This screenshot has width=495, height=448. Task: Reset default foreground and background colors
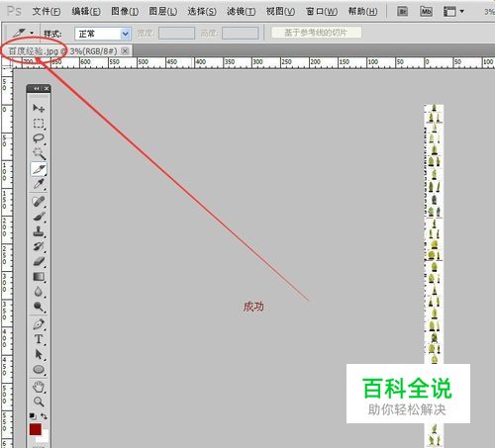coord(33,415)
